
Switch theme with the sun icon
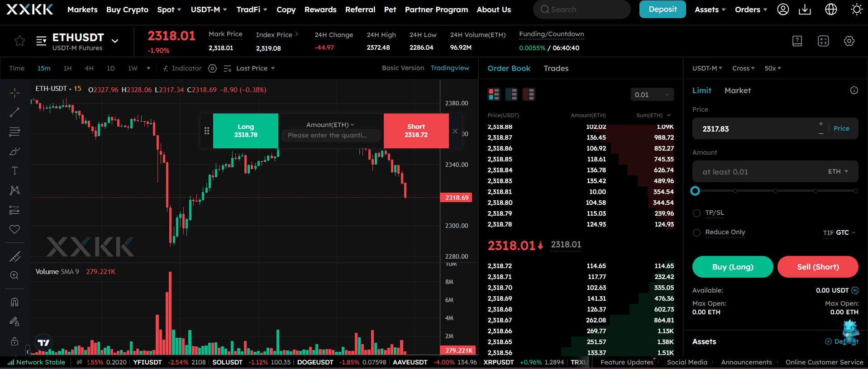[x=856, y=9]
